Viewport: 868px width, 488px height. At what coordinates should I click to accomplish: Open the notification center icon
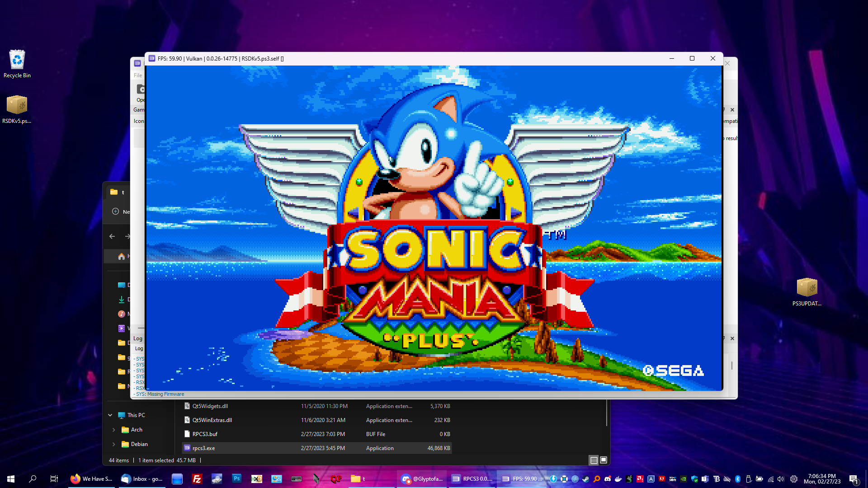[x=854, y=479]
